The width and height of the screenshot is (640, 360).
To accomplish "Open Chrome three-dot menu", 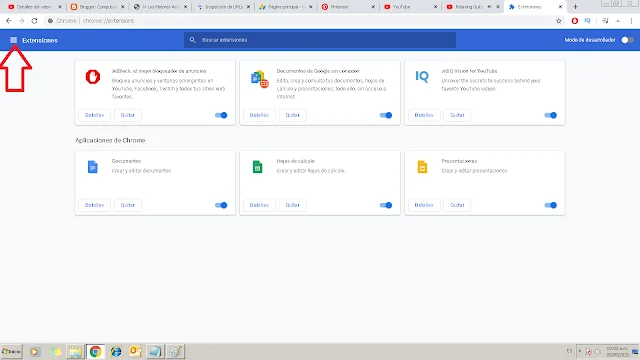I will tap(631, 21).
